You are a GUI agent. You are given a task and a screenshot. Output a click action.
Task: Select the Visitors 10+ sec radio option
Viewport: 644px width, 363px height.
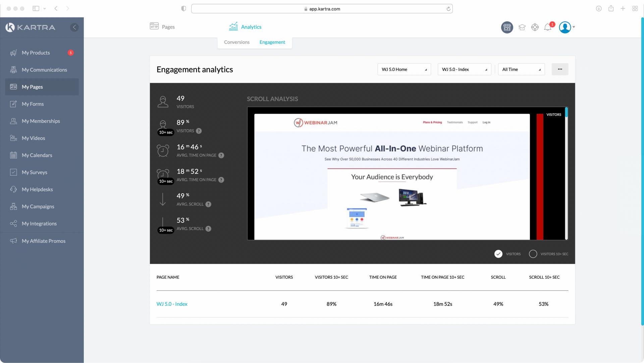coord(533,254)
